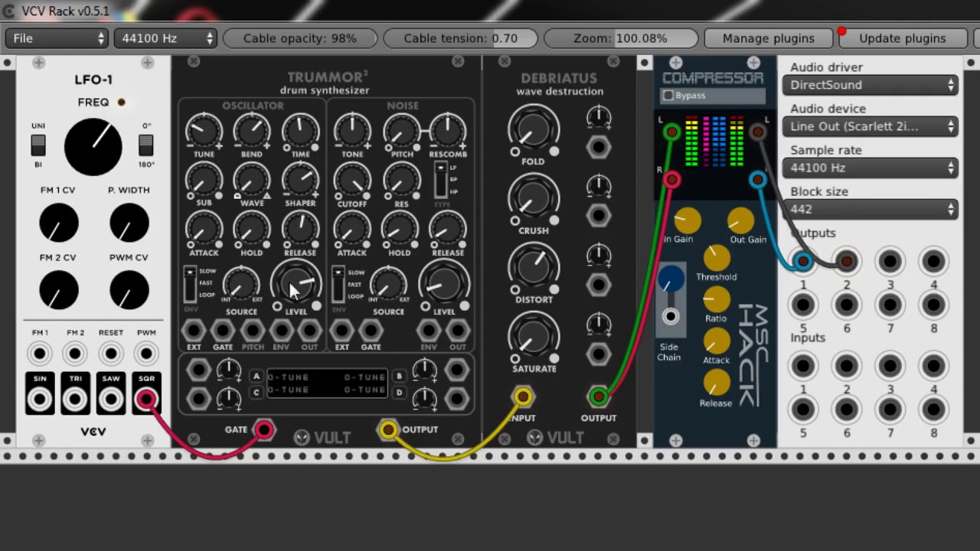Toggle the noise SLOW/FAST/LOOP envelope switch

pos(338,284)
